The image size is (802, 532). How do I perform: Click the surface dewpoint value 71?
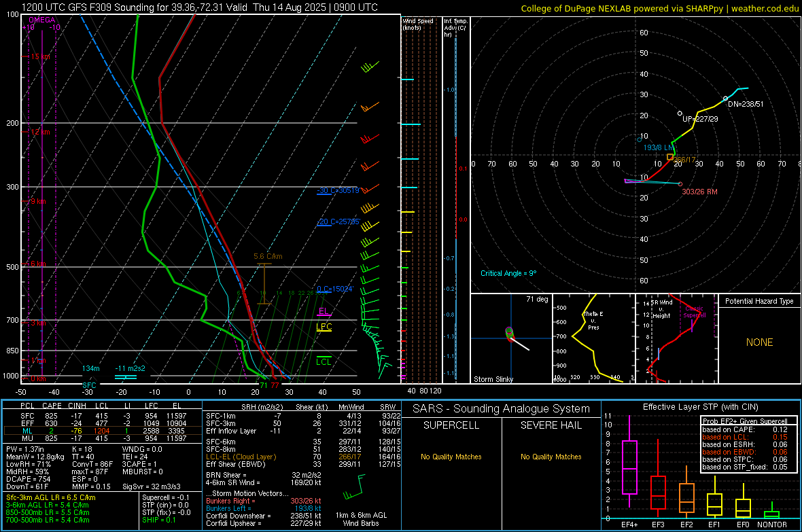264,385
